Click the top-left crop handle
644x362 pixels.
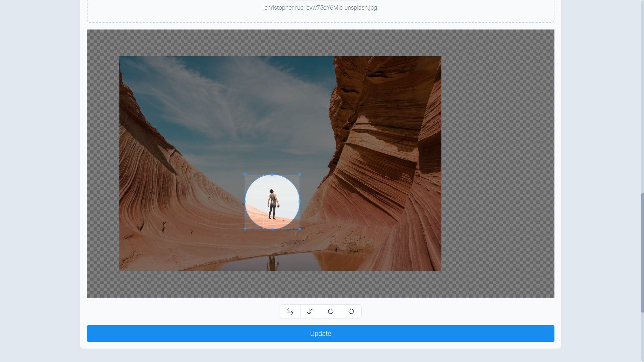tap(245, 175)
